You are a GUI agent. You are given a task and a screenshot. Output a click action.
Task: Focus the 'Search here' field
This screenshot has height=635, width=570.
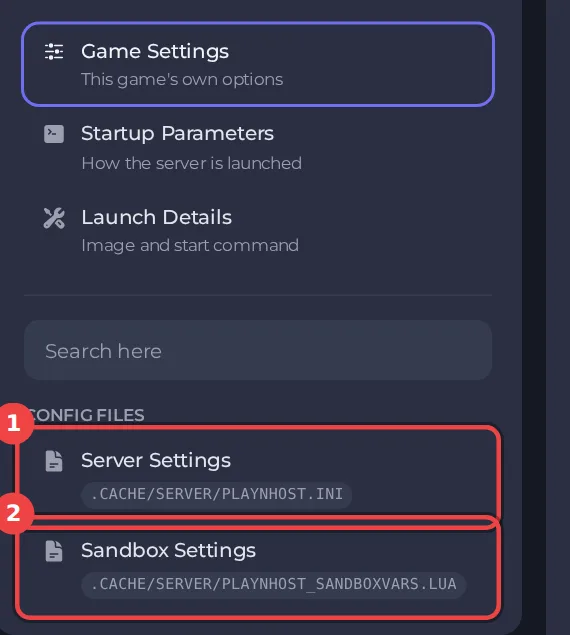(258, 350)
